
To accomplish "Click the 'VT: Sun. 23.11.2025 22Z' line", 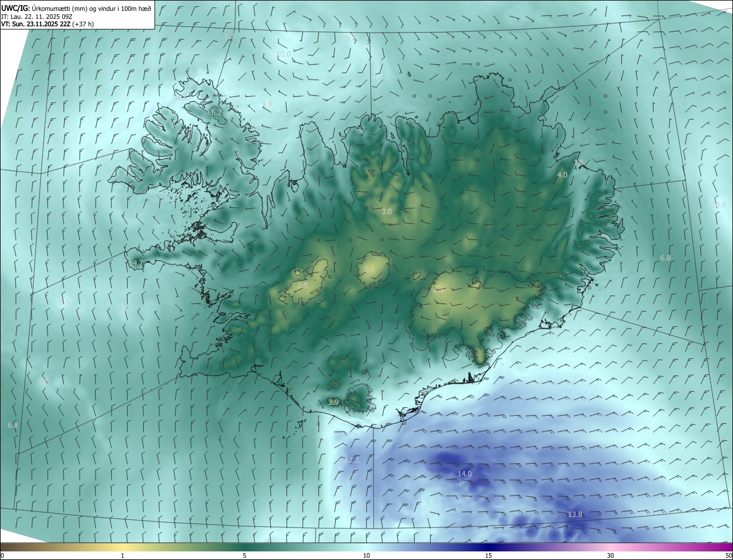I will click(x=36, y=24).
